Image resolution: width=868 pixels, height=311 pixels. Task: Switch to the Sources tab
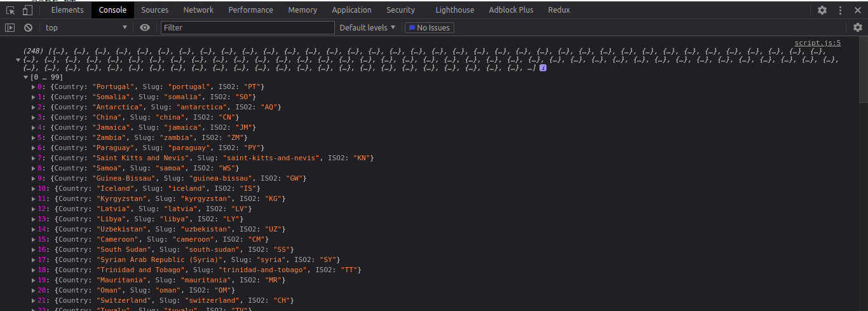click(155, 10)
